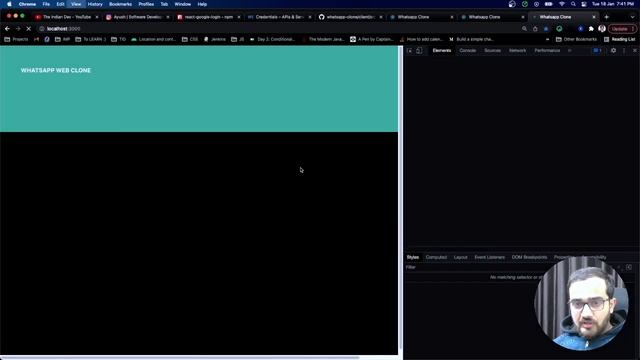The height and width of the screenshot is (360, 640).
Task: Open the Projects bookmarks folder
Action: tap(16, 39)
